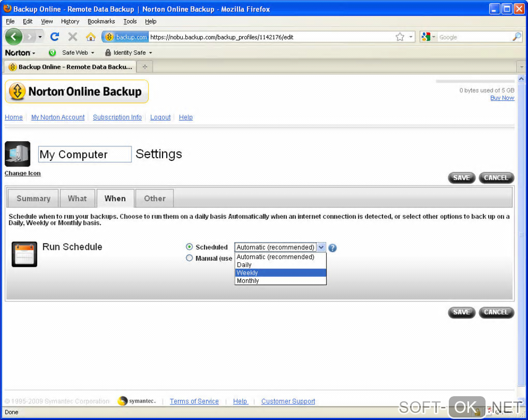Screen dimensions: 528x420
Task: Click the Buy Now link
Action: [502, 98]
